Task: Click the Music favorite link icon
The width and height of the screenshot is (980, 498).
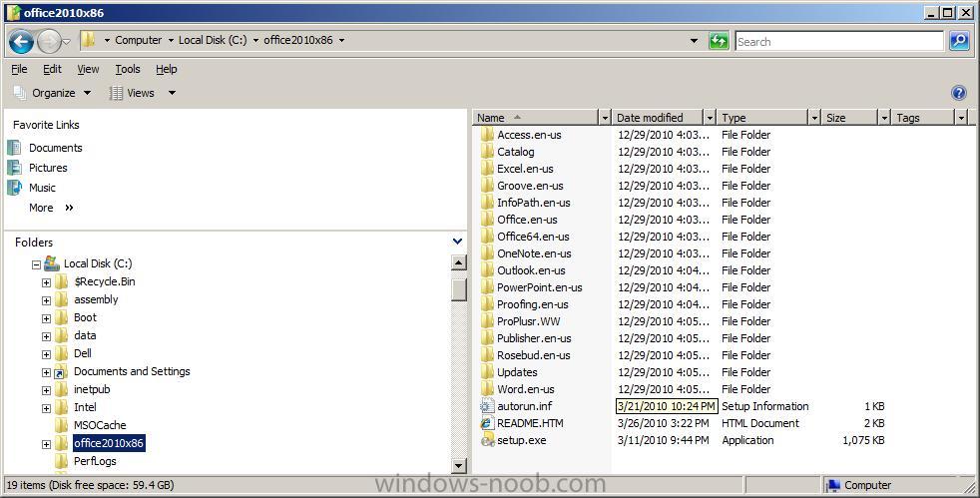Action: (14, 188)
